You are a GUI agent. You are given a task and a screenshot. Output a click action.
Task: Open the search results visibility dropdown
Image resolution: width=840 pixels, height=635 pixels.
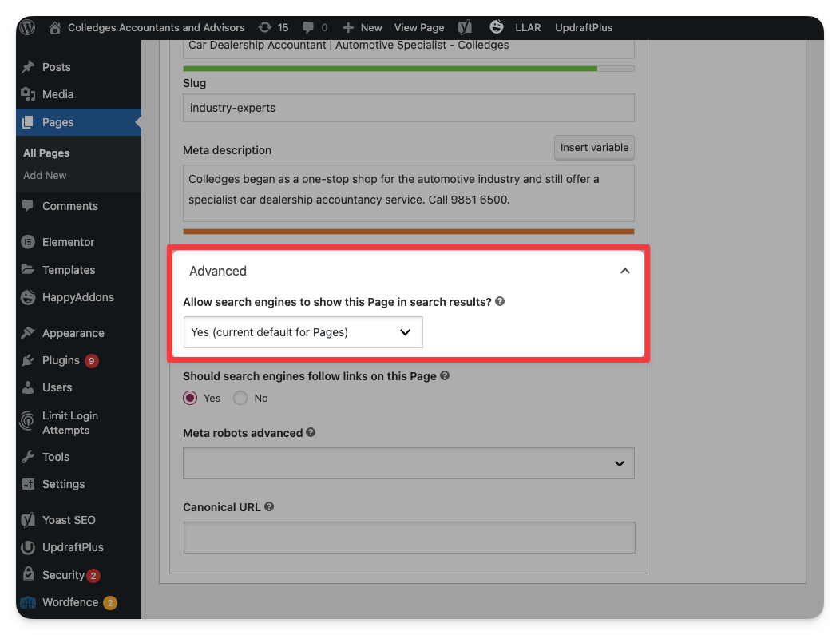(x=303, y=332)
